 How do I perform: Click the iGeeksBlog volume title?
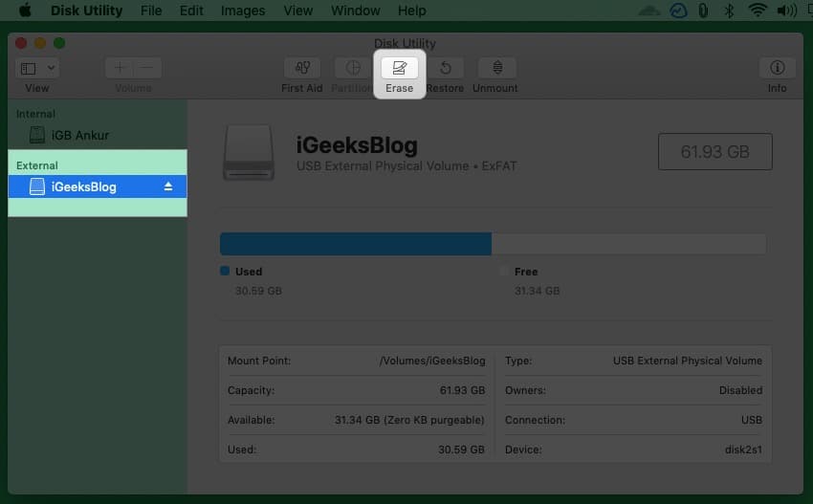[x=357, y=145]
